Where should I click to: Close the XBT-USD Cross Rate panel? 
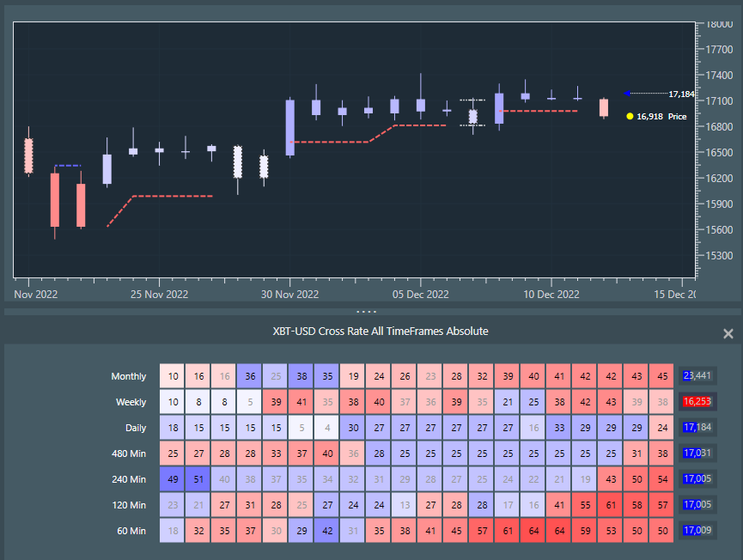(728, 334)
